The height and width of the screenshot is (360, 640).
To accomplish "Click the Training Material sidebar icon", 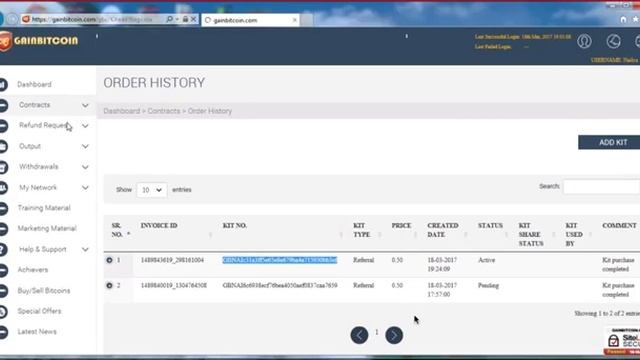I will click(3, 208).
